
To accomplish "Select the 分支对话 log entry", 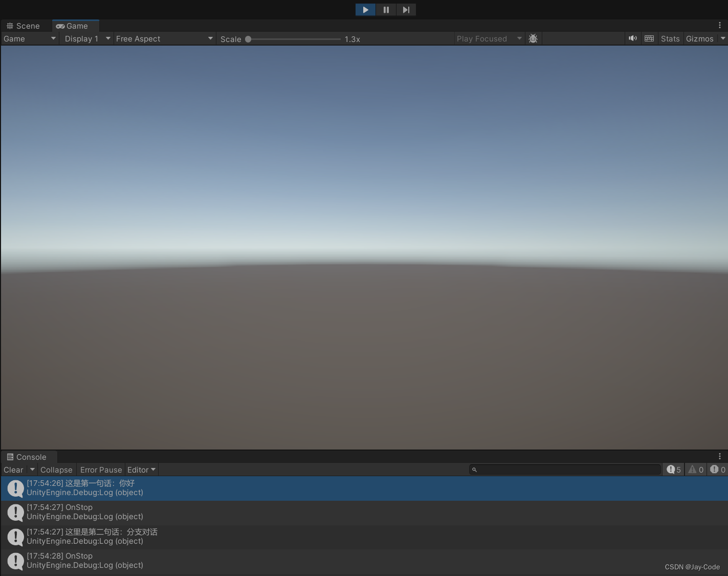I will coord(364,537).
